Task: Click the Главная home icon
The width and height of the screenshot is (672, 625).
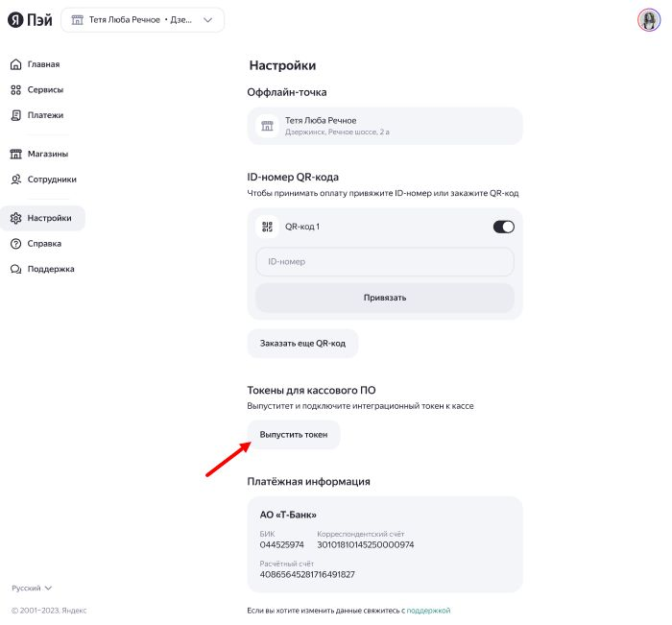Action: tap(15, 64)
